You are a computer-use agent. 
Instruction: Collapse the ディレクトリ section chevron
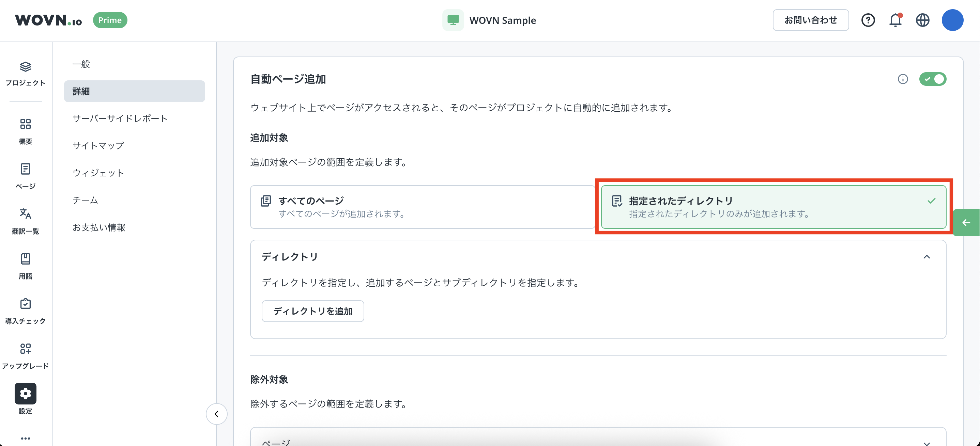927,257
